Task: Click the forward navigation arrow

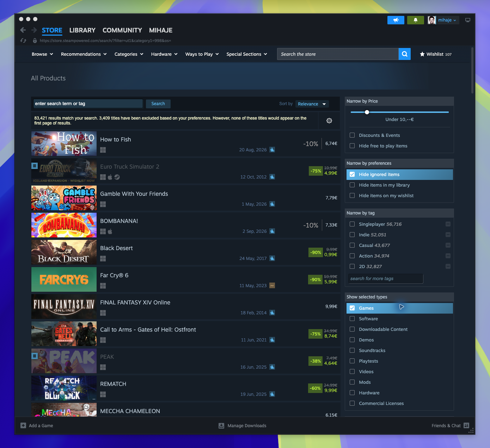Action: click(x=34, y=30)
